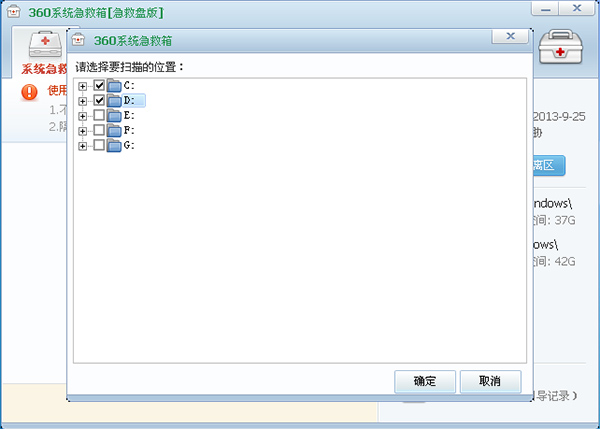Expand the G: drive tree node
The image size is (600, 429).
click(x=82, y=146)
